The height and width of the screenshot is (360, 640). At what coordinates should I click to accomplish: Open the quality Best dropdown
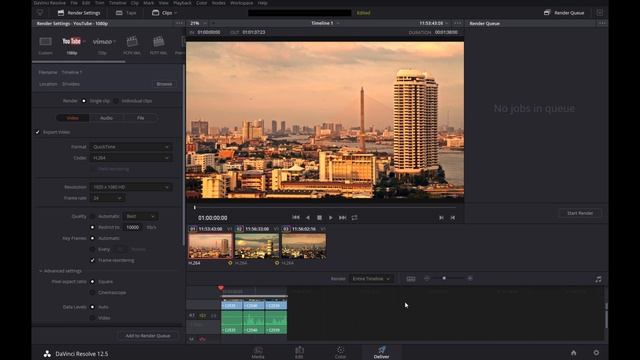[x=141, y=216]
